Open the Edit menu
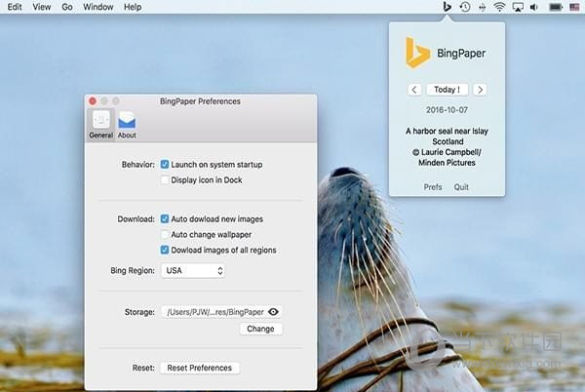 tap(15, 7)
